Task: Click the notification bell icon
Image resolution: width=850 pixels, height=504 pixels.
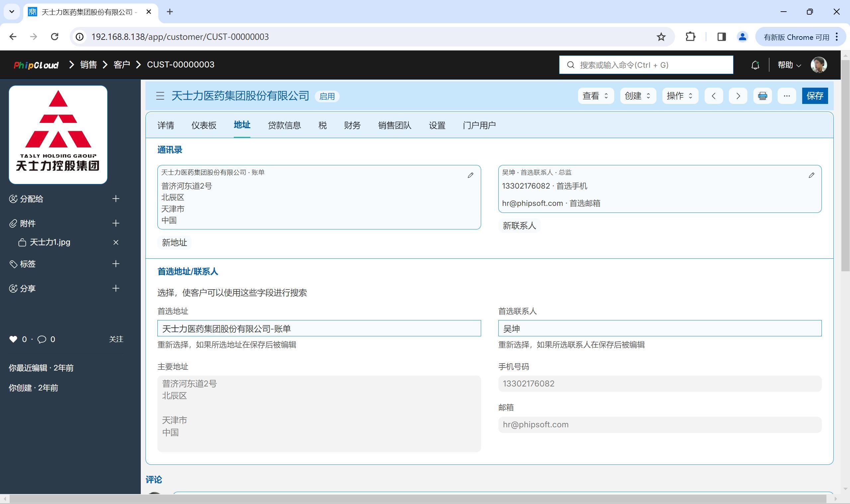Action: click(755, 65)
